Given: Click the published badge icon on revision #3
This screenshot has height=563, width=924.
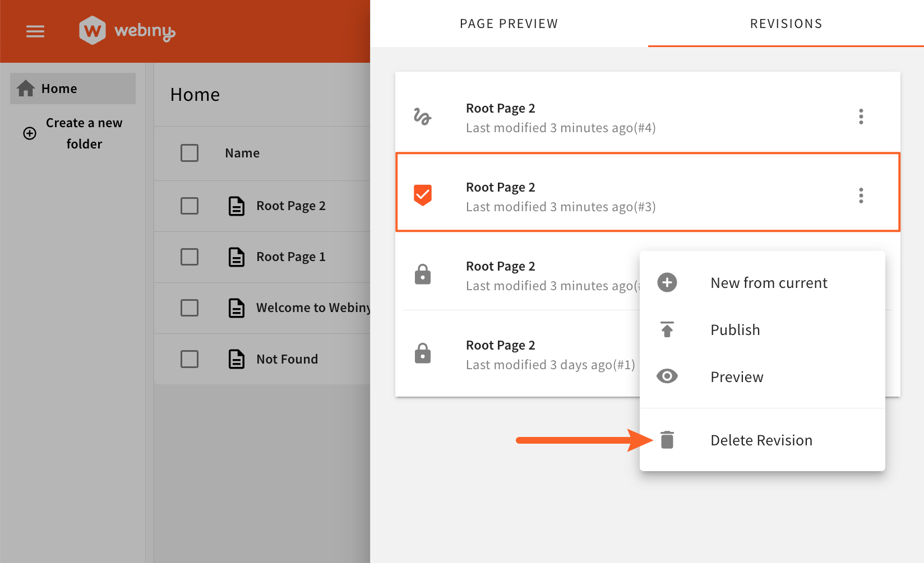Looking at the screenshot, I should [422, 196].
